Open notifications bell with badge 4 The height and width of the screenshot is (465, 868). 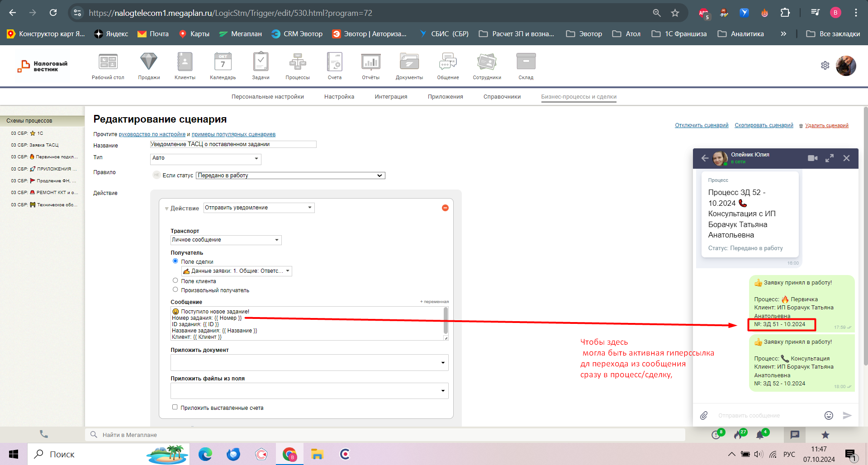click(x=760, y=435)
